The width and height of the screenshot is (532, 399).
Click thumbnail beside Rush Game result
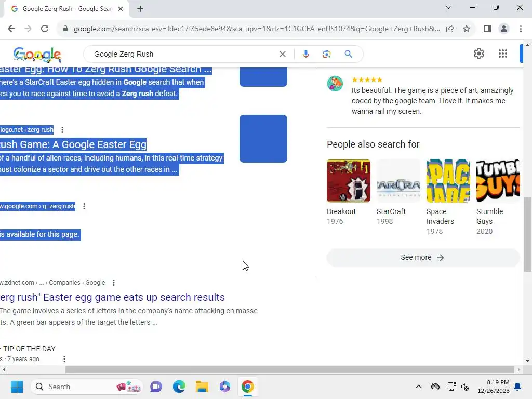point(263,139)
